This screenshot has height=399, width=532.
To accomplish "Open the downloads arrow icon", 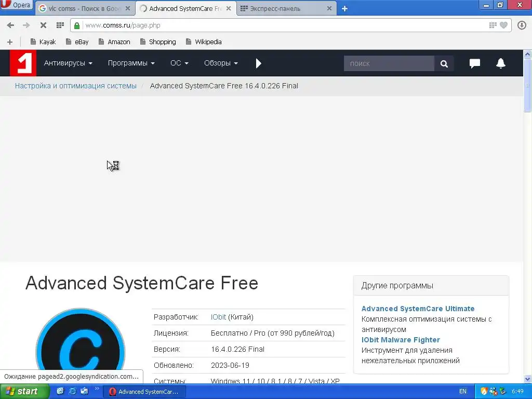I will (522, 25).
